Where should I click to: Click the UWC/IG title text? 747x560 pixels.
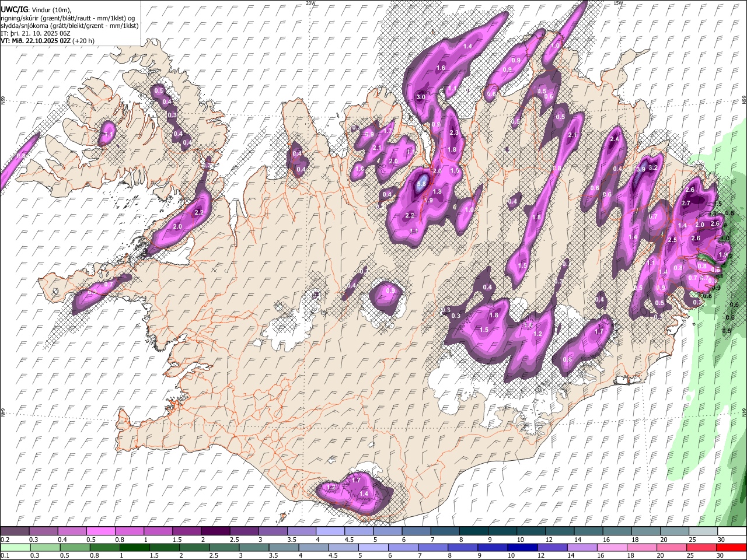14,9
